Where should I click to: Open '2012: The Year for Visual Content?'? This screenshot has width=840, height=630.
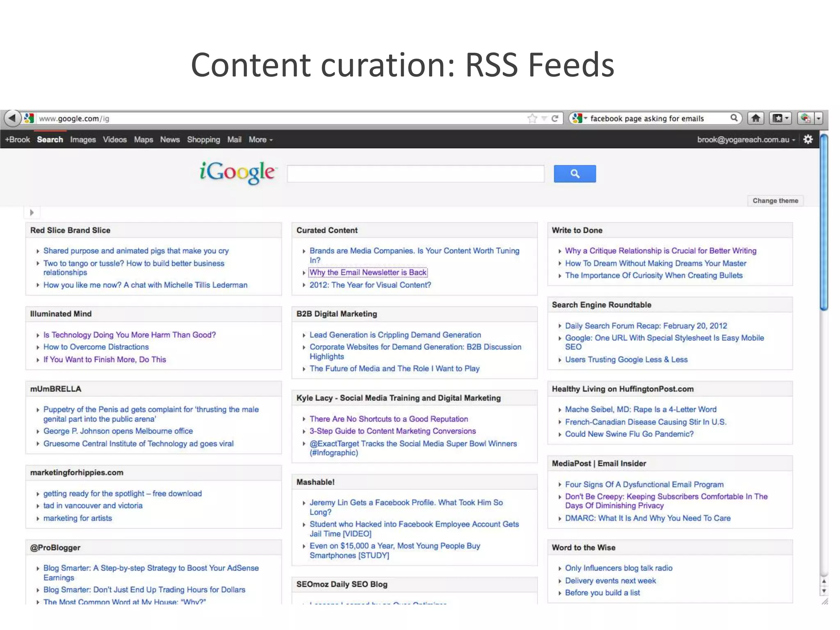370,285
